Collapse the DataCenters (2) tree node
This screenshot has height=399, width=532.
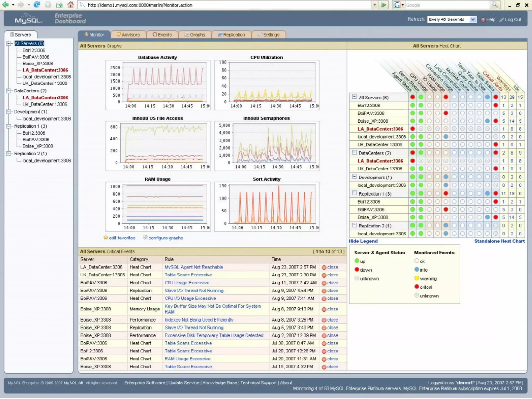coord(9,91)
